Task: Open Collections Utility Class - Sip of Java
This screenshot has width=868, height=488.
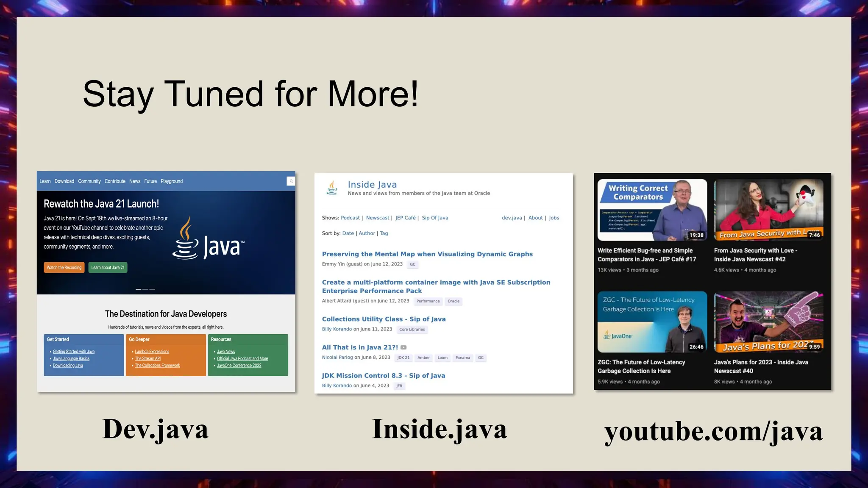Action: [x=384, y=319]
